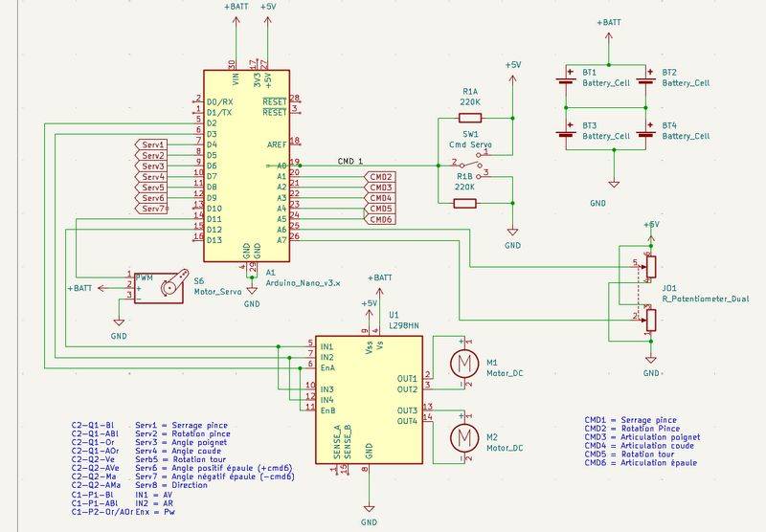The image size is (766, 532).
Task: Select the upper section of the JO1 potentiometer
Action: coord(650,267)
